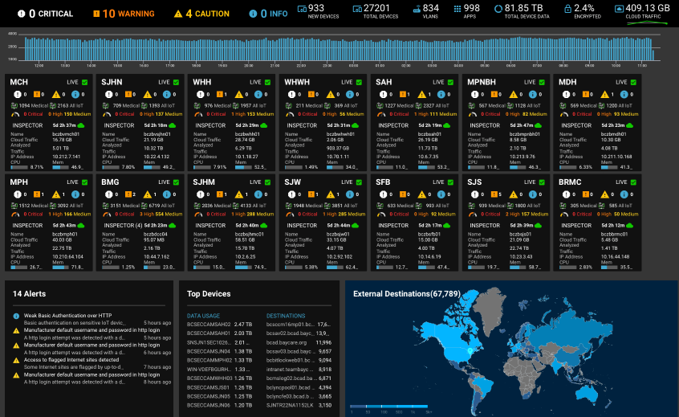The height and width of the screenshot is (417, 679).
Task: Toggle the LIVE checkbox on MCH card
Action: pyautogui.click(x=85, y=82)
